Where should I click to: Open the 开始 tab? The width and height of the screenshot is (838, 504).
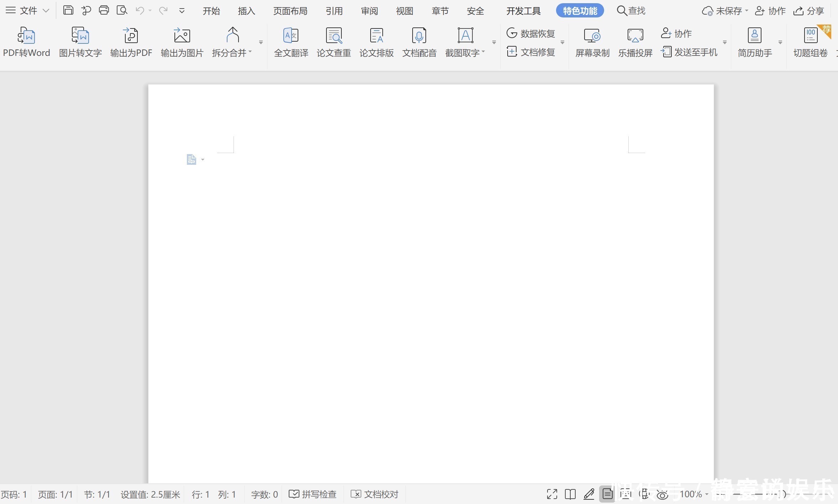(x=211, y=11)
